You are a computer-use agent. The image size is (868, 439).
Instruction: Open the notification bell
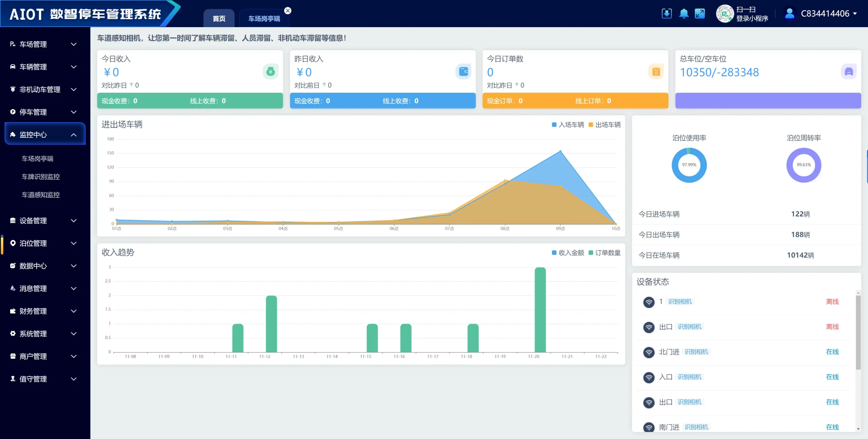click(684, 14)
